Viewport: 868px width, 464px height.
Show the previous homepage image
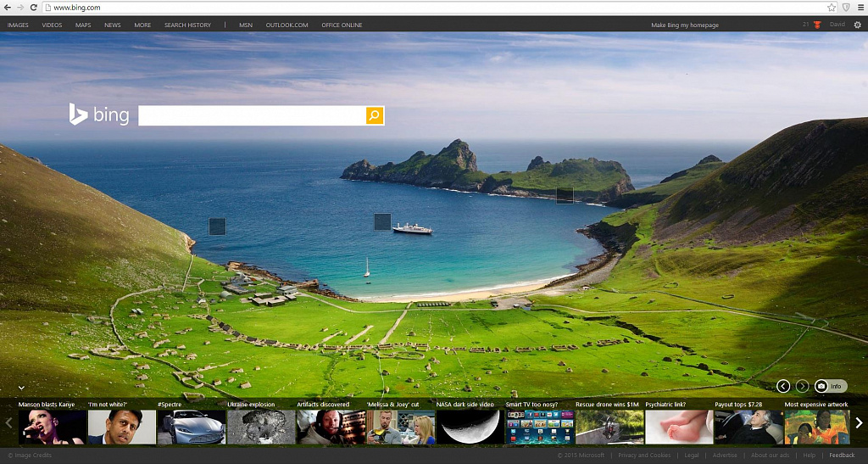point(782,386)
